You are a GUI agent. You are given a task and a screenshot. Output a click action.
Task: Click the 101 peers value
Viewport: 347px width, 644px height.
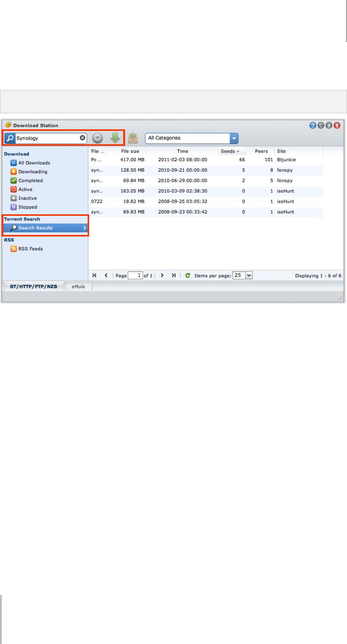(269, 160)
